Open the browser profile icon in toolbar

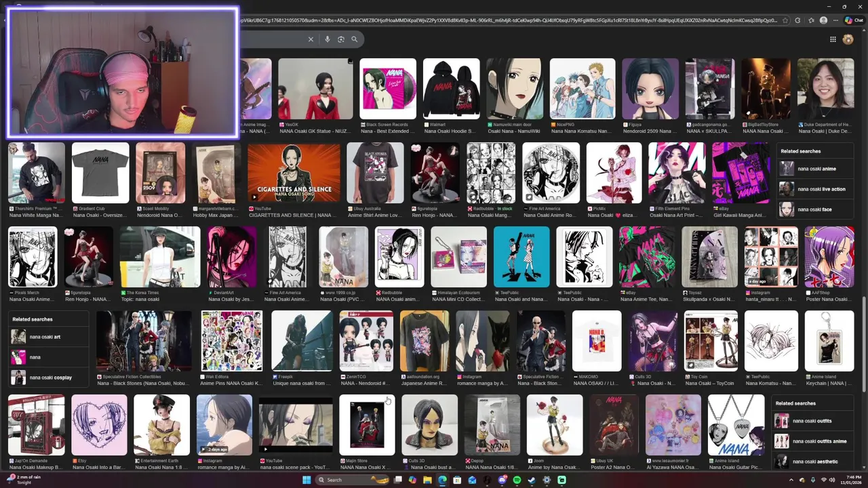[x=823, y=20]
